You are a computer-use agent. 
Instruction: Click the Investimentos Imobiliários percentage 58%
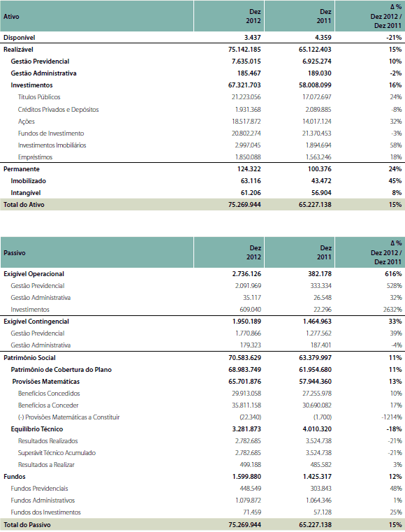click(395, 145)
